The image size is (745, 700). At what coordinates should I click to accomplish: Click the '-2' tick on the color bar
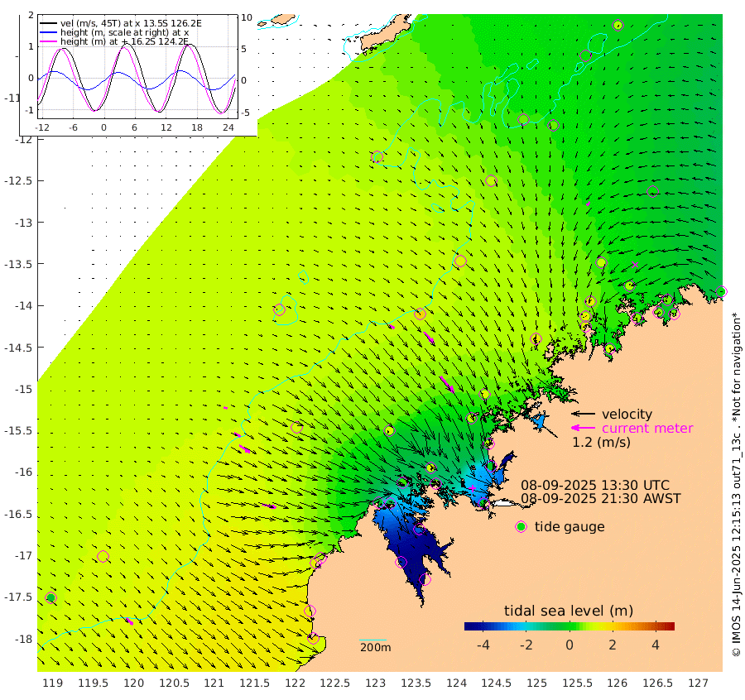(x=526, y=645)
